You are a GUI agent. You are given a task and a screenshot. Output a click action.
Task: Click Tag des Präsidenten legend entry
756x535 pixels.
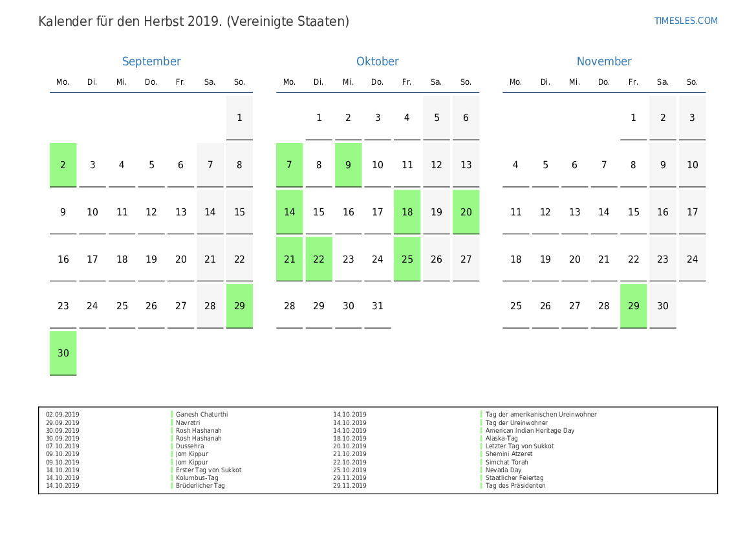click(x=515, y=486)
